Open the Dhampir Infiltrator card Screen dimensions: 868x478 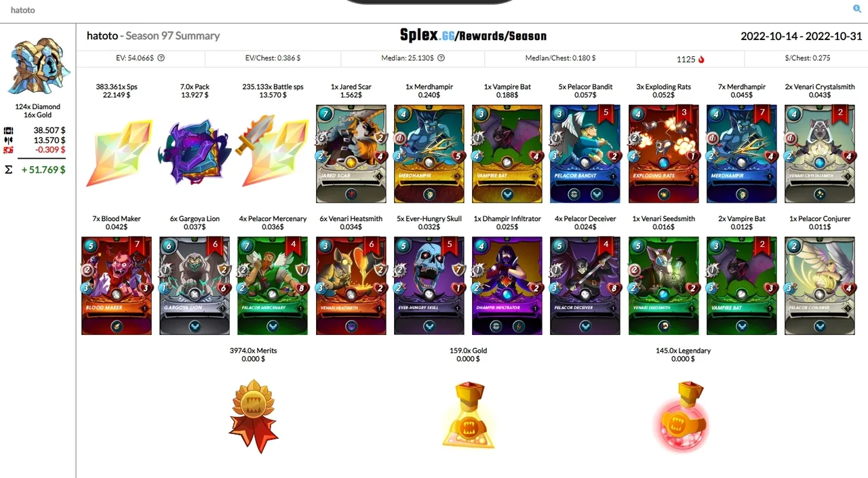(x=507, y=285)
